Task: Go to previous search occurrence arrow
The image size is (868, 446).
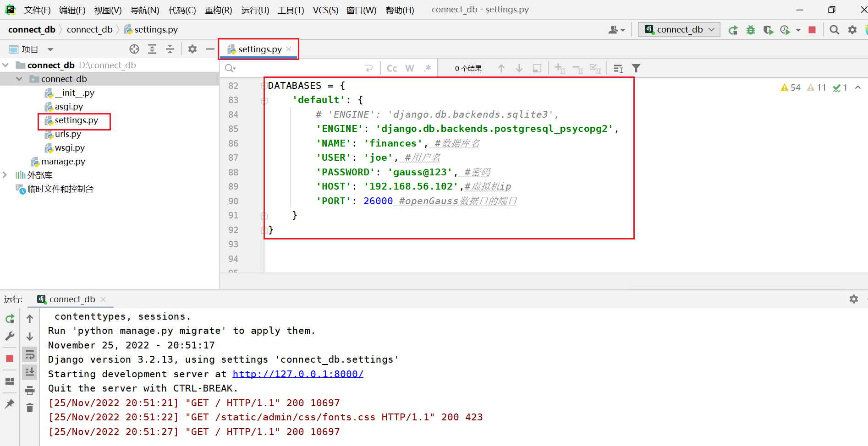Action: click(x=501, y=68)
